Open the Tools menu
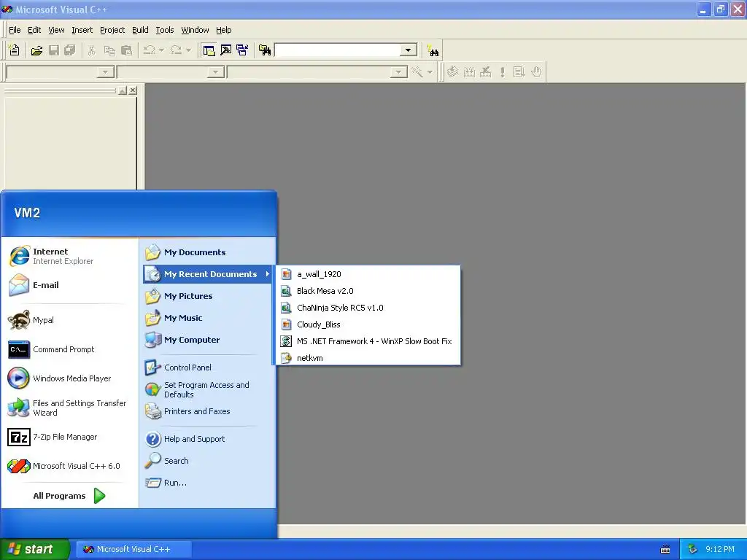 point(165,30)
